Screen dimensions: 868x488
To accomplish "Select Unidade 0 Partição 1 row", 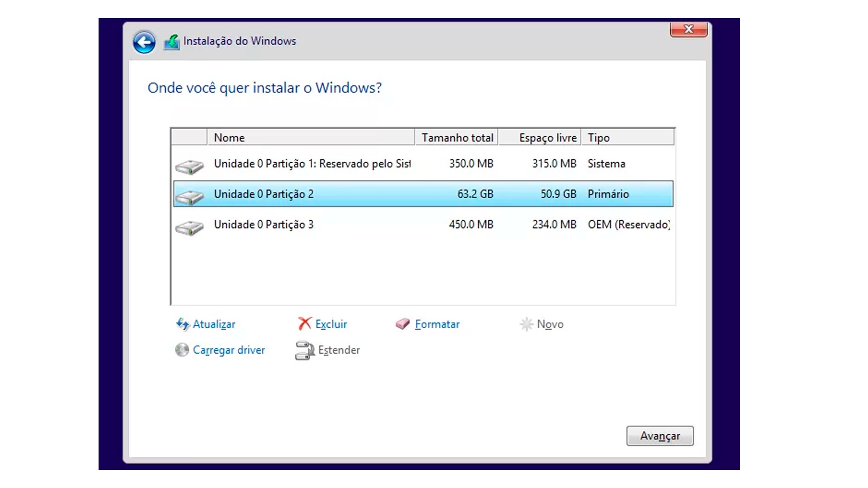I will tap(423, 164).
